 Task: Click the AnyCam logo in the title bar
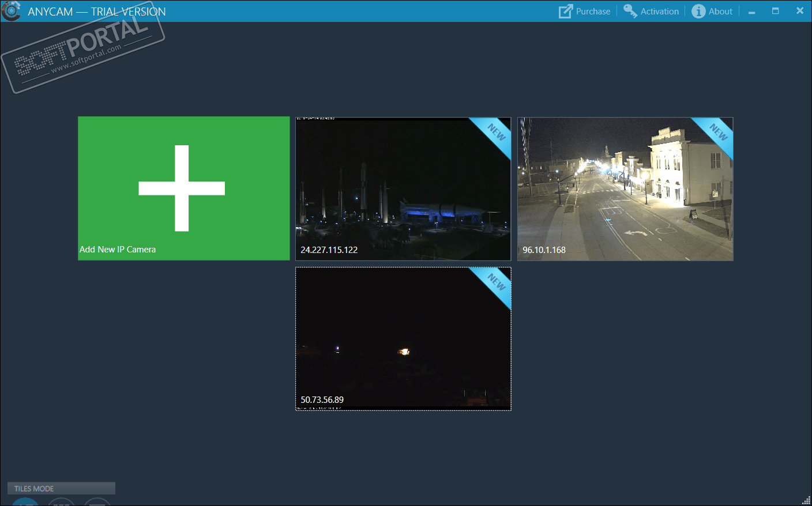(10, 10)
